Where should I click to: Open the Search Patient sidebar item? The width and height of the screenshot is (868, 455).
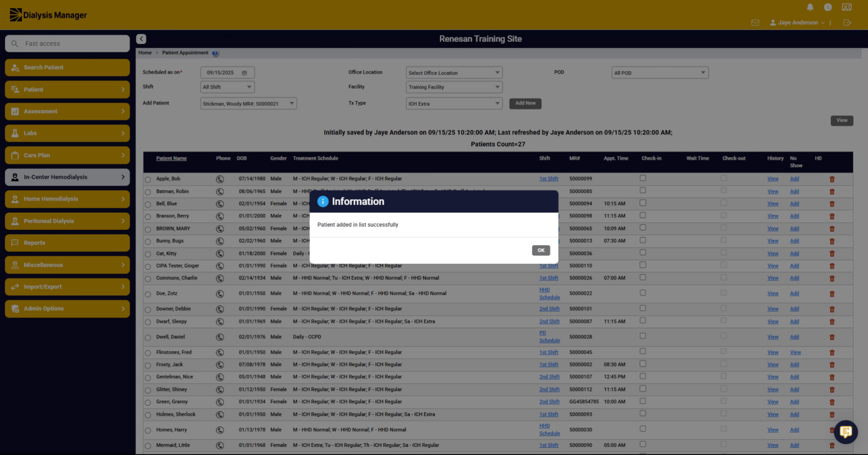click(67, 68)
